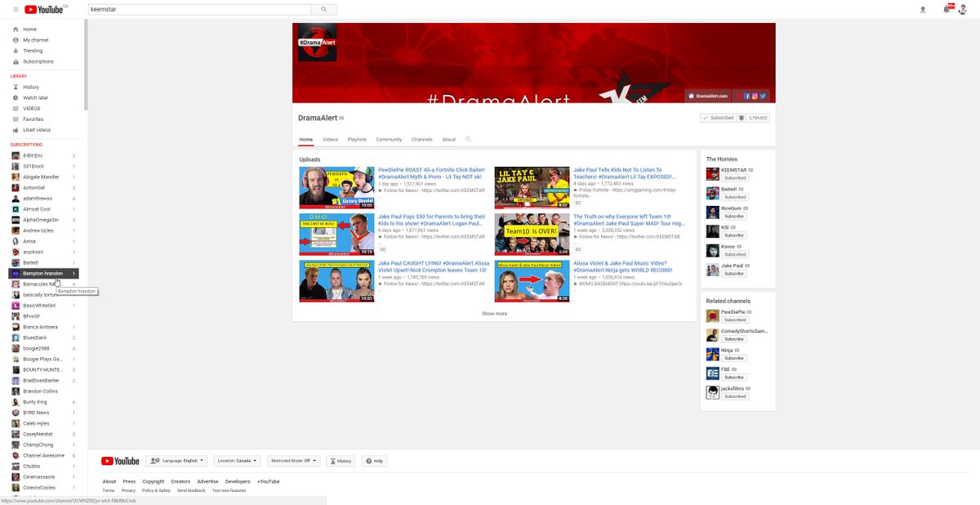Open the Language: English dropdown

click(x=176, y=461)
